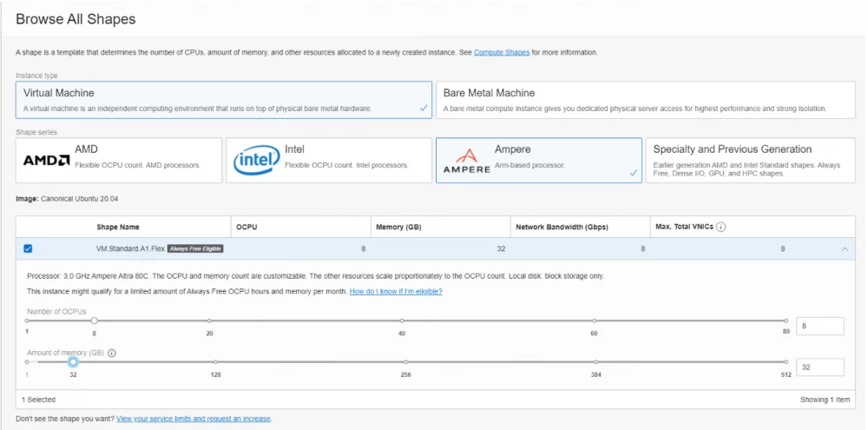Collapse the VM.Standard.A1.Flex row details
Screen dimensions: 868x430
pos(845,249)
